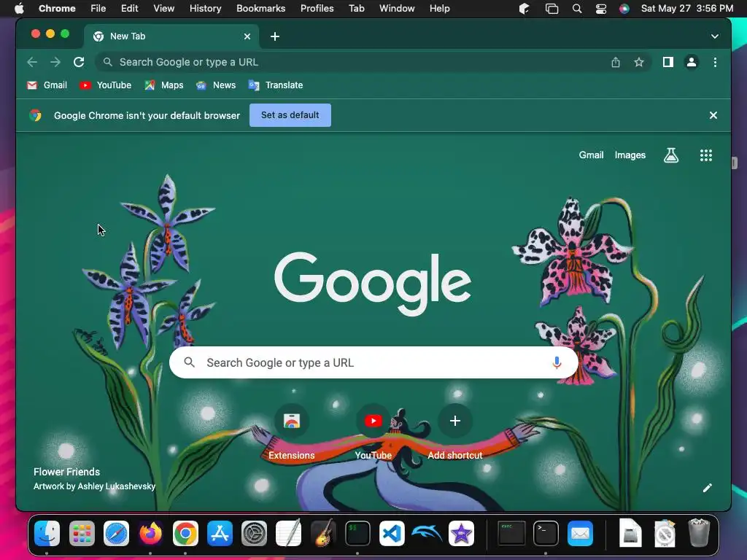Customize Chrome with the pencil icon
The width and height of the screenshot is (747, 560).
click(708, 488)
